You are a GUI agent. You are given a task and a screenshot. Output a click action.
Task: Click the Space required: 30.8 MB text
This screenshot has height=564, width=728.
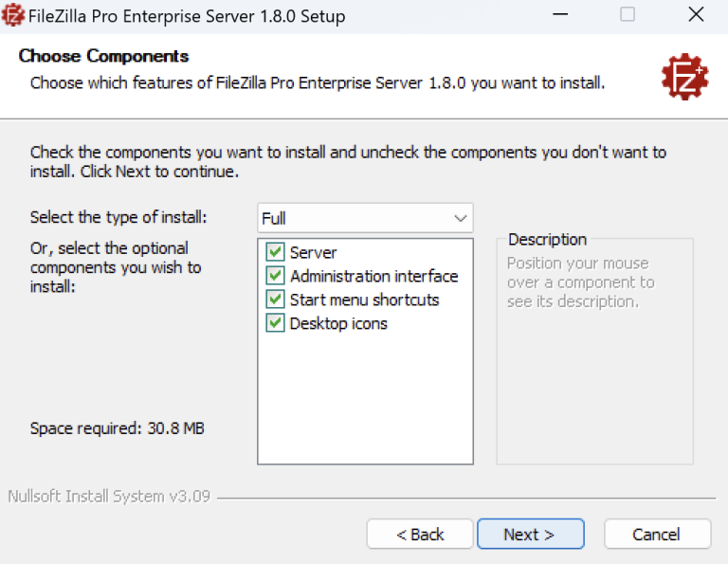tap(117, 428)
